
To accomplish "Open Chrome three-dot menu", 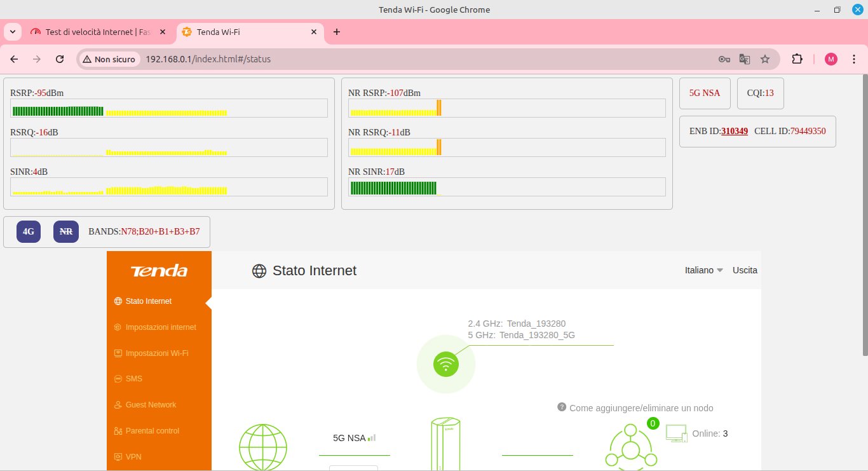I will 853,59.
